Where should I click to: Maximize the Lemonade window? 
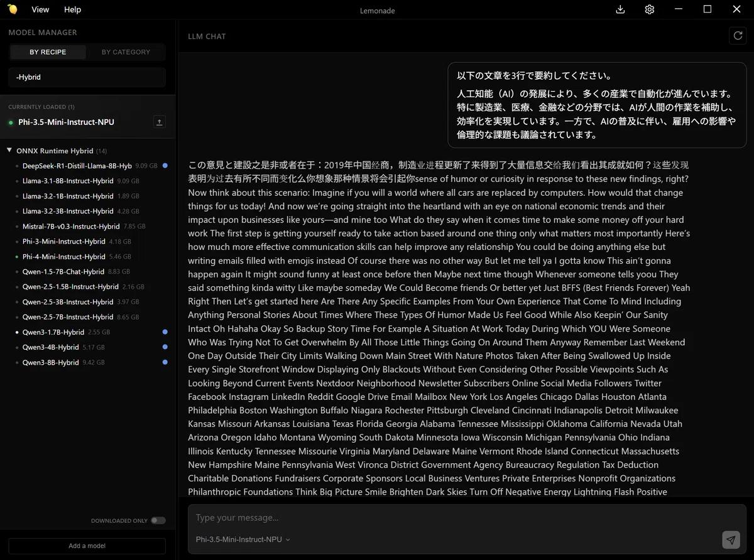[x=708, y=9]
